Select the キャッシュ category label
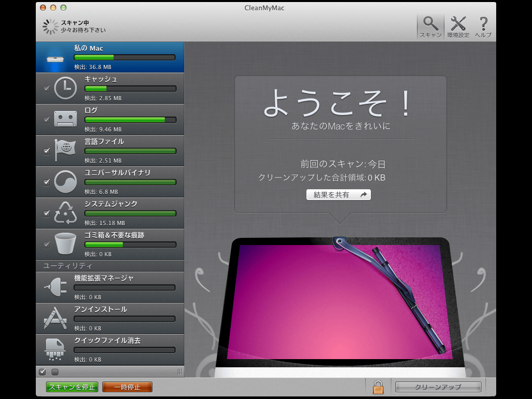Viewport: 532px width, 399px height. tap(101, 79)
